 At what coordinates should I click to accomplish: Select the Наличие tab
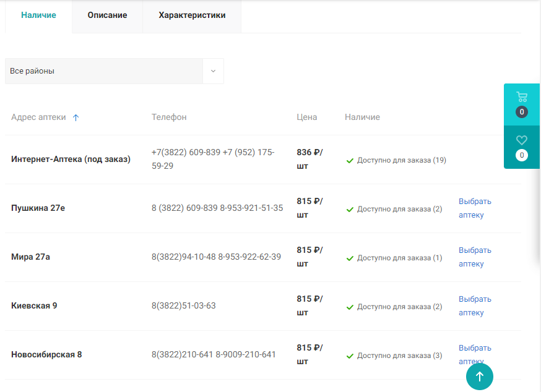tap(38, 15)
